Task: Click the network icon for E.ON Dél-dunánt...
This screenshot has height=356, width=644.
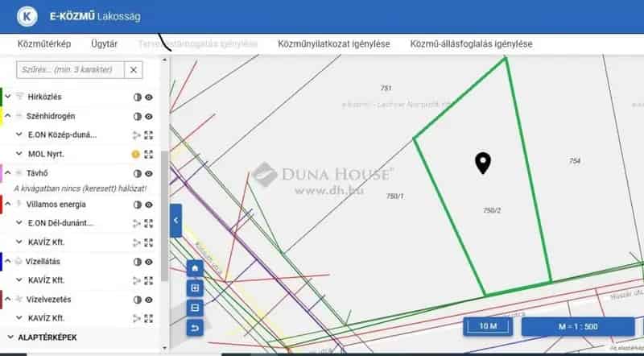Action: 136,224
